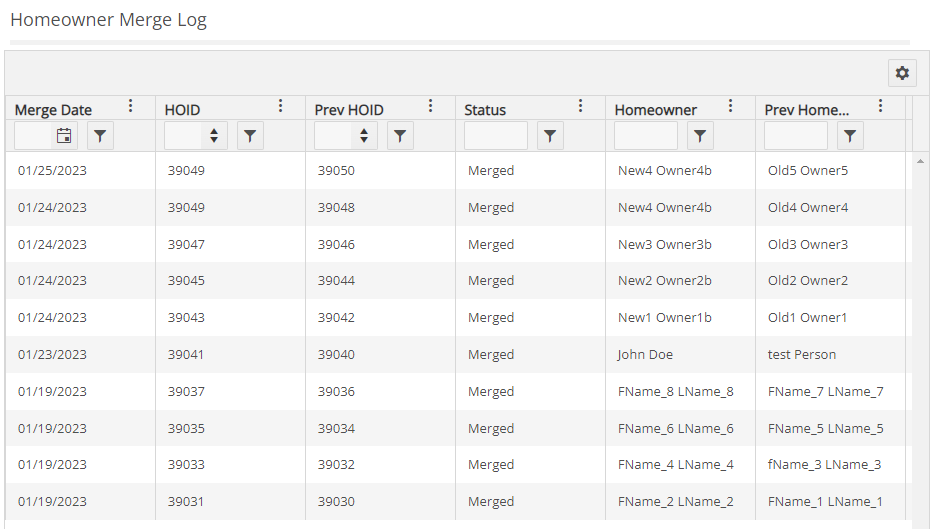Image resolution: width=935 pixels, height=529 pixels.
Task: Click the Status filter funnel icon
Action: 550,136
